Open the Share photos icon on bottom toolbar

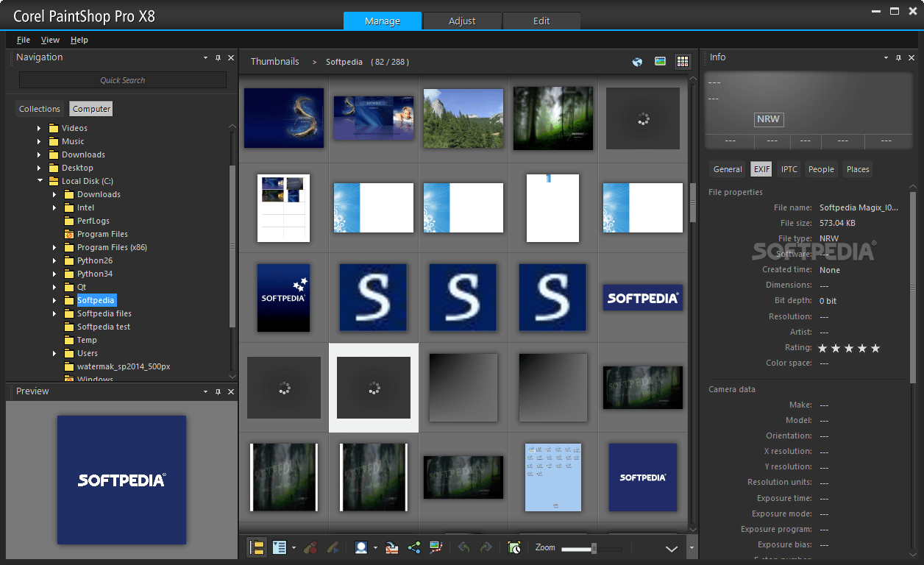click(x=413, y=547)
